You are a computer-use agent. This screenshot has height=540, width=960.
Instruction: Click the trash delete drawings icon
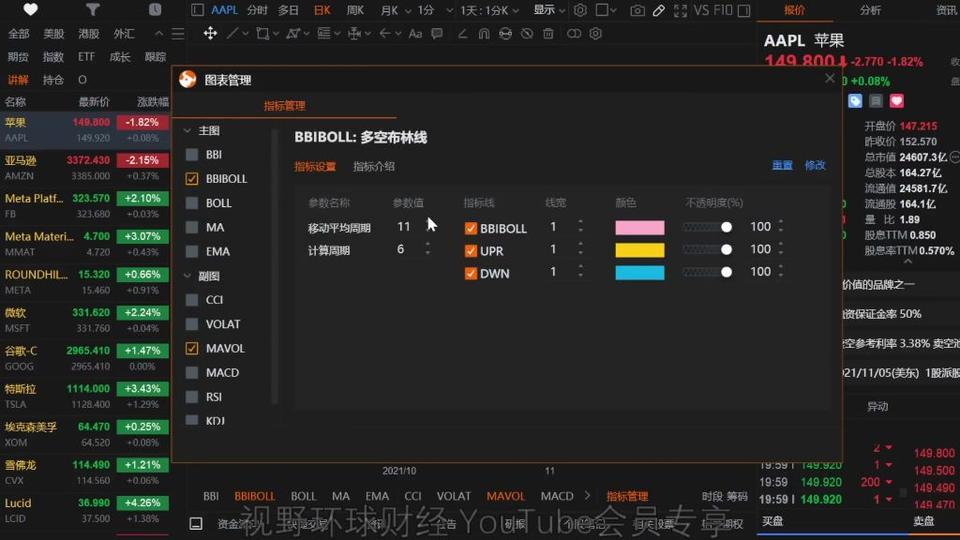548,34
